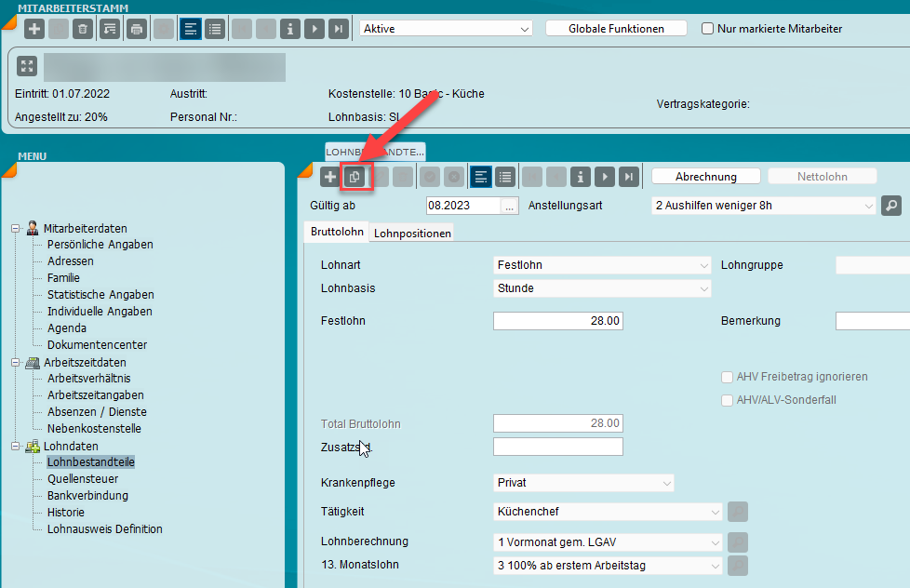Expand employee header with the fullscreen icon
This screenshot has height=588, width=910.
(x=26, y=66)
